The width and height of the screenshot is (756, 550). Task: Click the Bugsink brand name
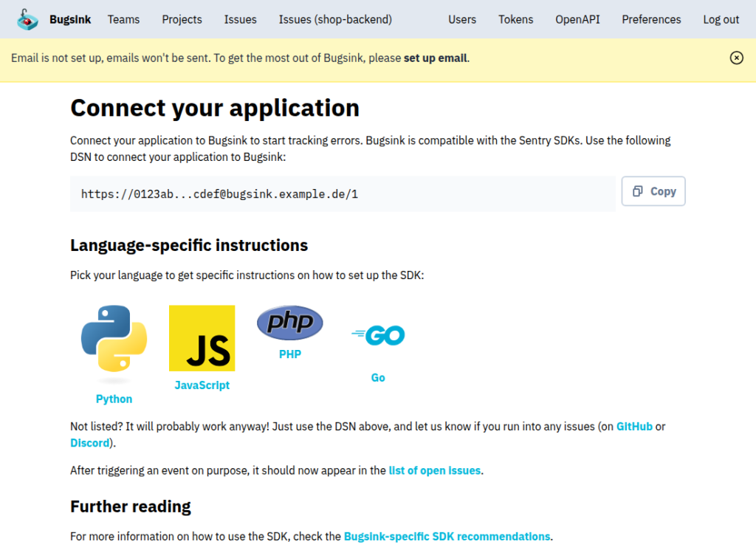[70, 19]
